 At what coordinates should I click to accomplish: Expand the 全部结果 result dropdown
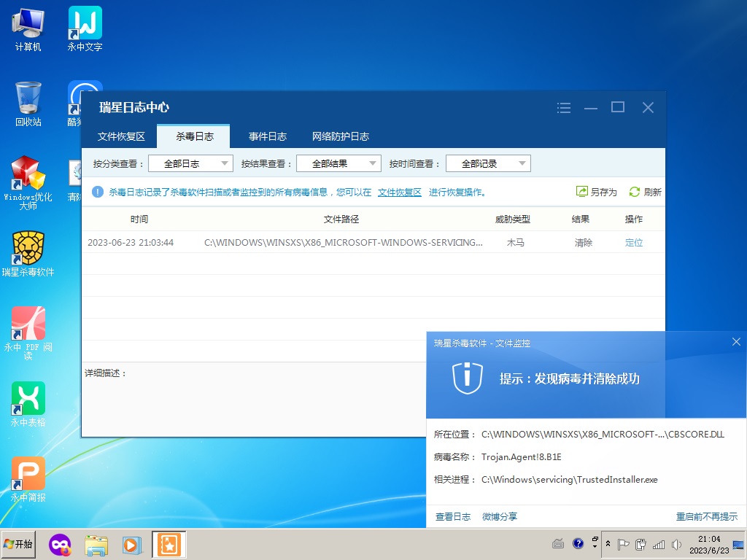(338, 163)
